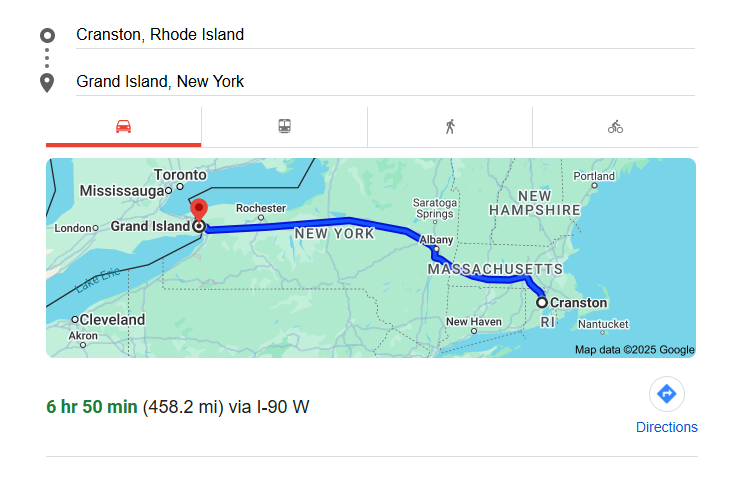Choose the walking mode icon
Screen dimensions: 730x491
[x=450, y=127]
